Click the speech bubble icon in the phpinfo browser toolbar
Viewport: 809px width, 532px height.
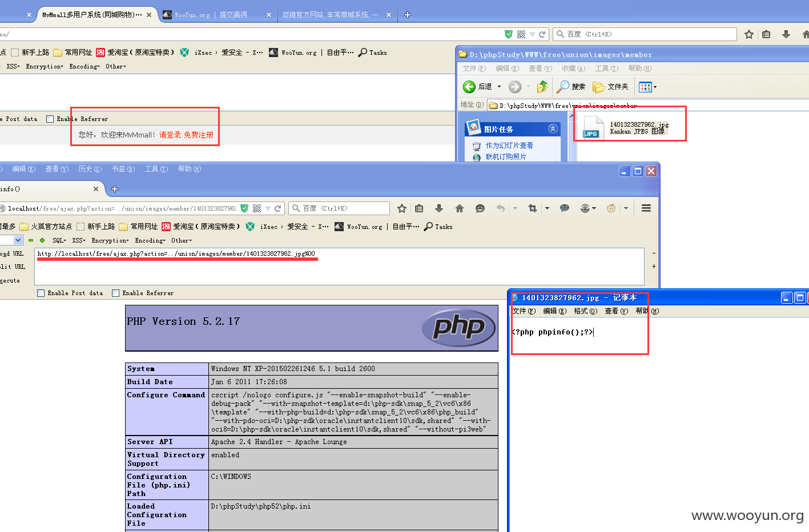(x=565, y=208)
